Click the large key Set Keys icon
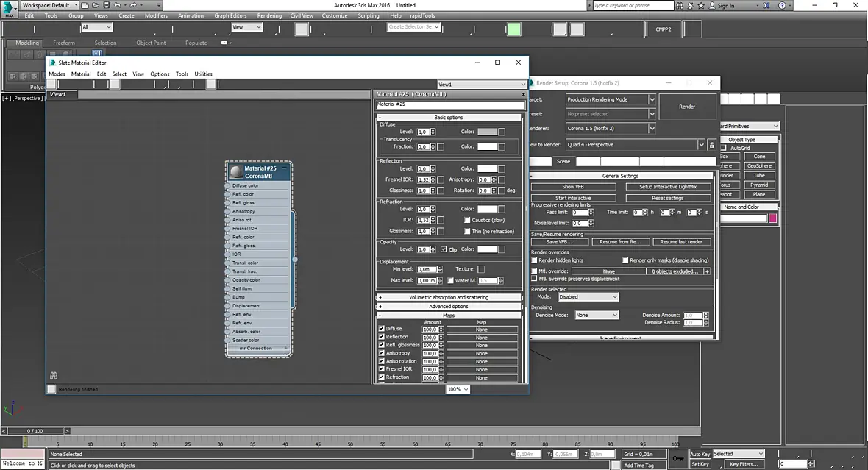 pos(678,458)
